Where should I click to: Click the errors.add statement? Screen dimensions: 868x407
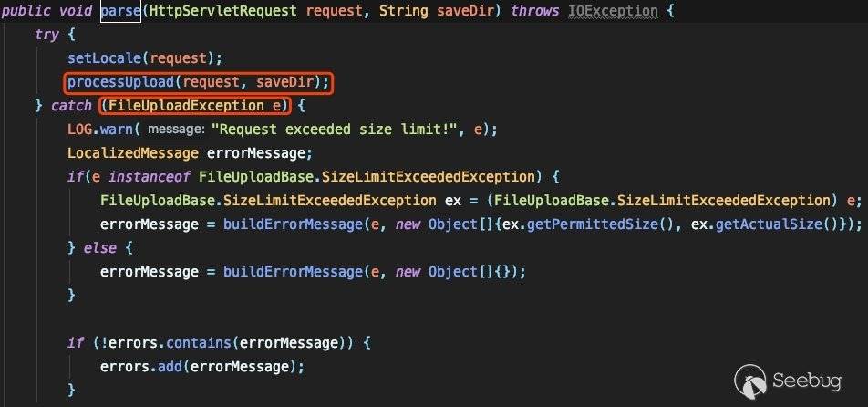[202, 367]
